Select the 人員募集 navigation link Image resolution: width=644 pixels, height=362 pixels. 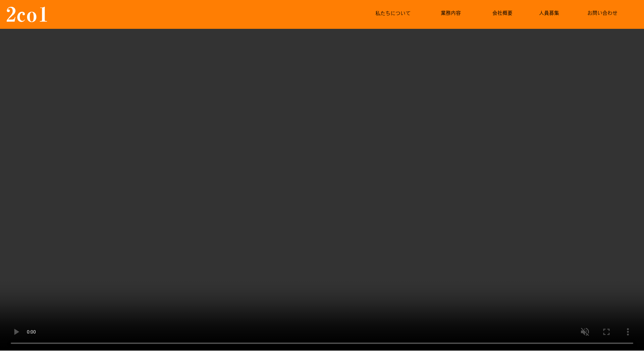click(x=549, y=13)
